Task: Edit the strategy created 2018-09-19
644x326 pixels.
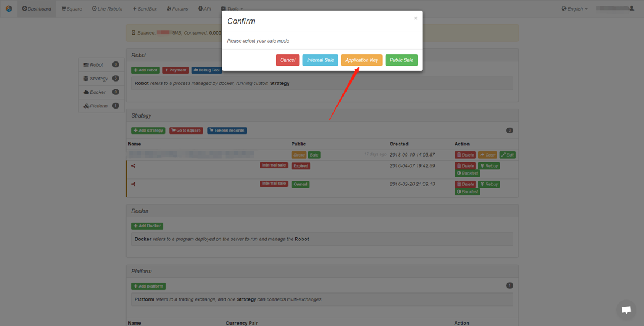Action: coord(507,155)
